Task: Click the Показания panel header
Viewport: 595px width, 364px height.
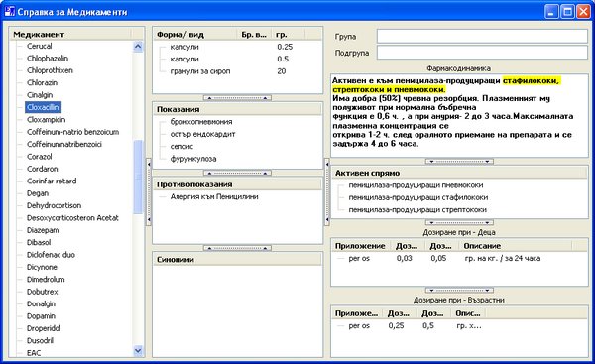Action: pos(238,109)
